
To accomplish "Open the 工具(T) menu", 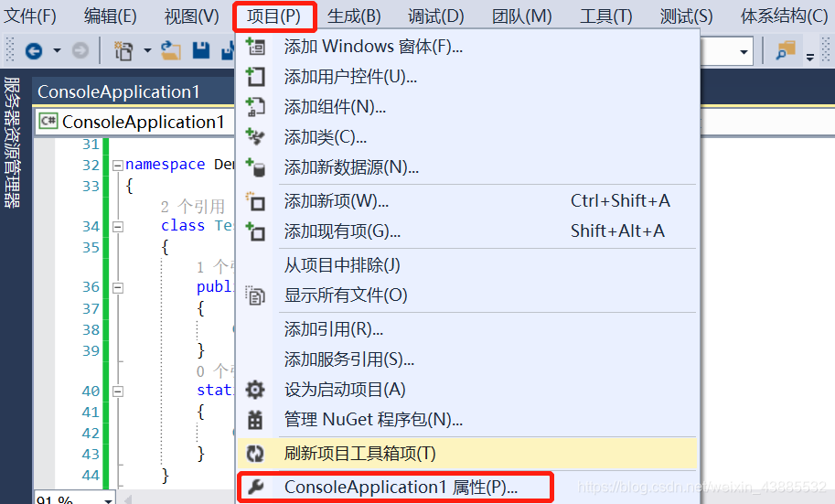I will click(606, 16).
